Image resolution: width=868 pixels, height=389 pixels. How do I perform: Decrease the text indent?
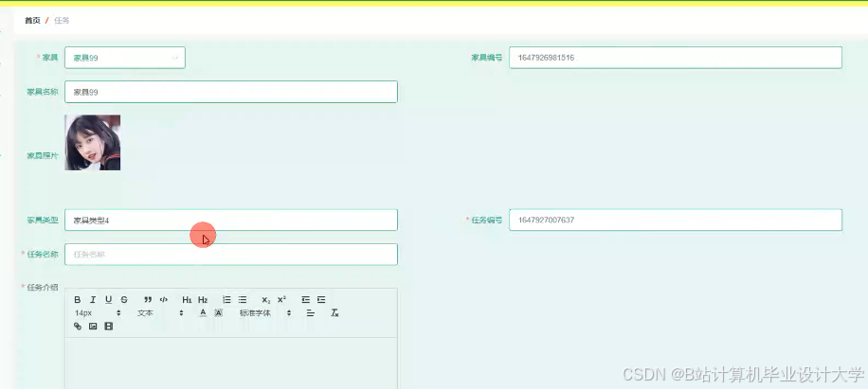[x=305, y=299]
